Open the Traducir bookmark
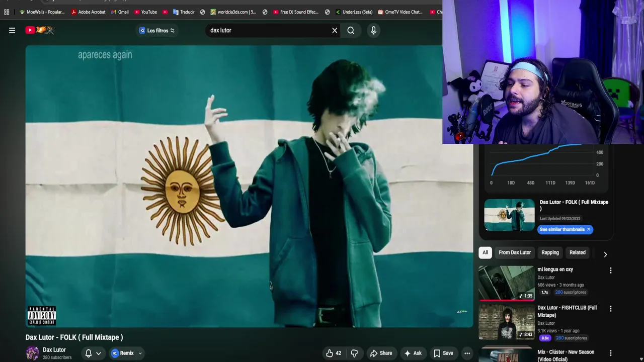 tap(184, 12)
